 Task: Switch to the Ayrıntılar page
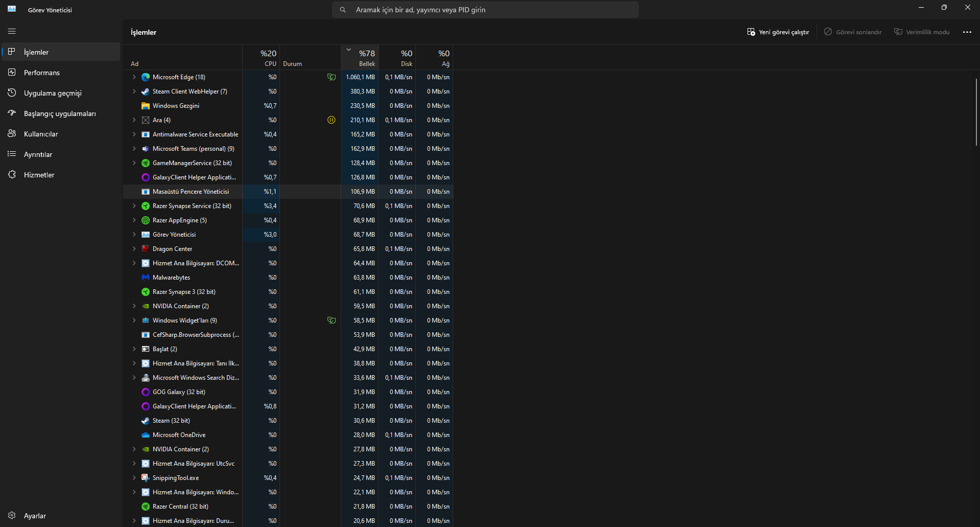click(61, 154)
